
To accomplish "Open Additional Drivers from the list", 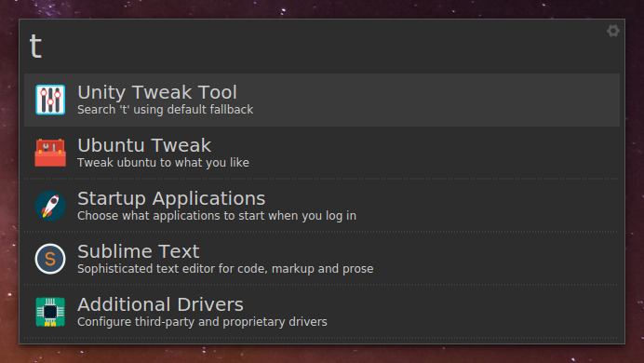I will click(160, 304).
